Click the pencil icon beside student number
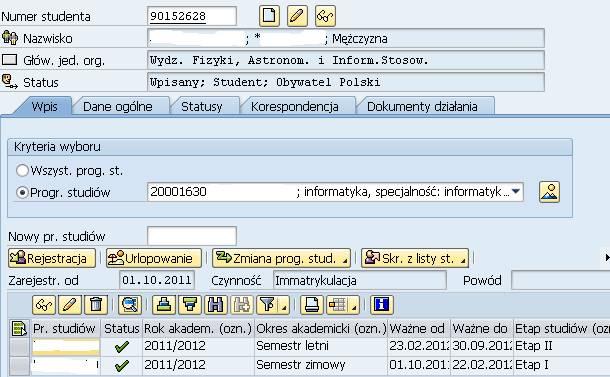Image resolution: width=610 pixels, height=377 pixels. point(297,16)
